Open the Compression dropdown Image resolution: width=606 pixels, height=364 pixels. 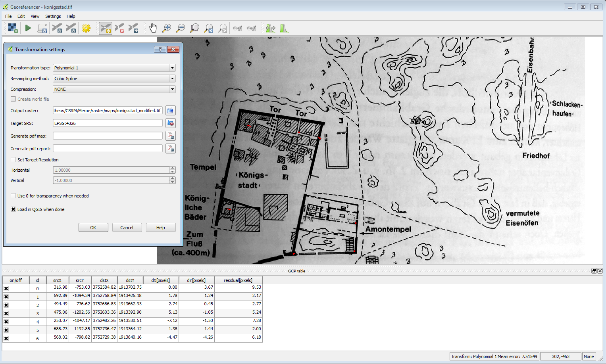[114, 89]
